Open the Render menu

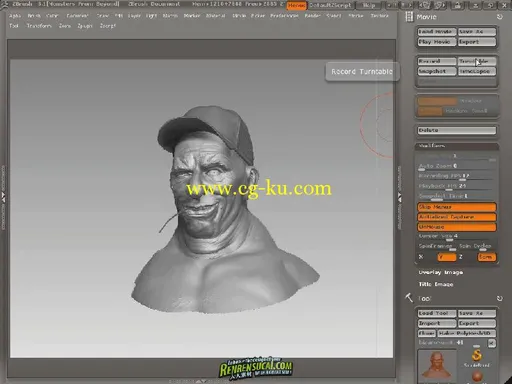[x=312, y=16]
